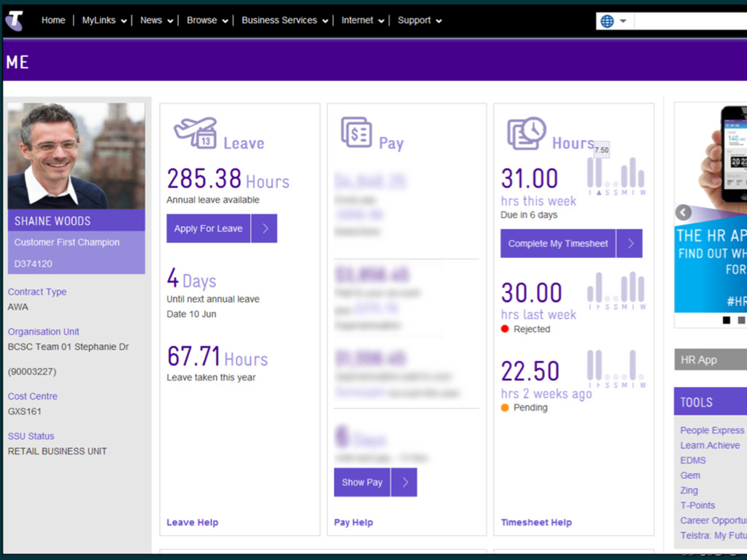Click the TOOLS panel header
The height and width of the screenshot is (560, 747).
click(711, 402)
